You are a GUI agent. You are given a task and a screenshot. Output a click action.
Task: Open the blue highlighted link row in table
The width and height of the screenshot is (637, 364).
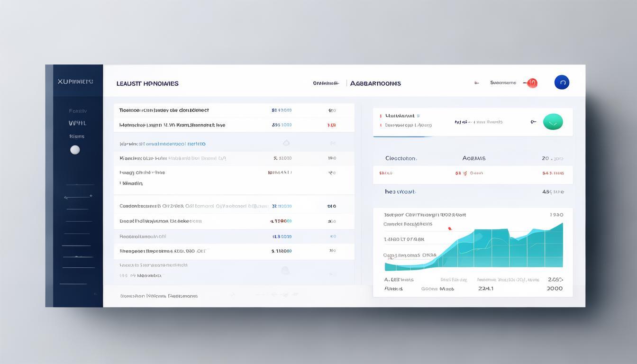coord(163,144)
